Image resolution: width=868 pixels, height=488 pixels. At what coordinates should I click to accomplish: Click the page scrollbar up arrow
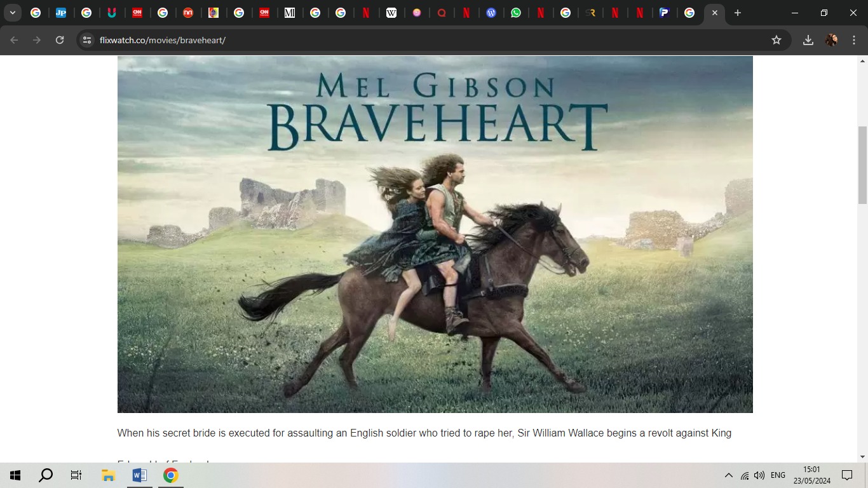863,61
